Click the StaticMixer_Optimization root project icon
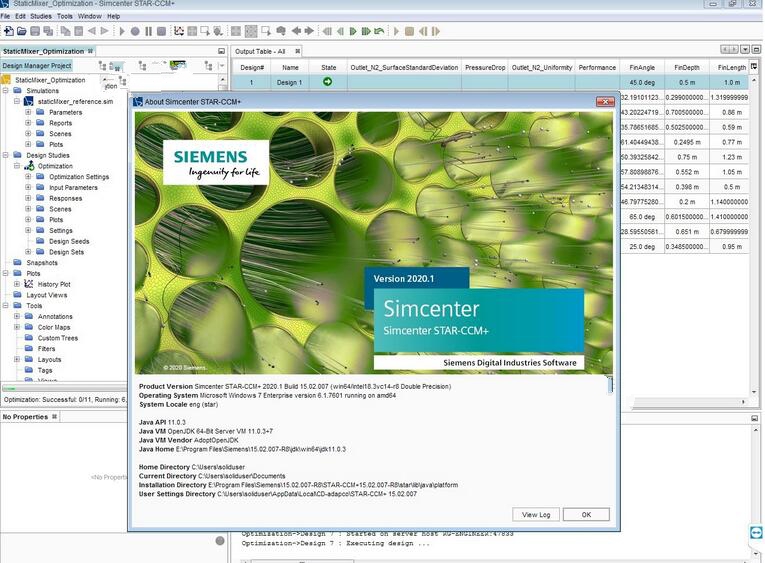 coord(6,80)
